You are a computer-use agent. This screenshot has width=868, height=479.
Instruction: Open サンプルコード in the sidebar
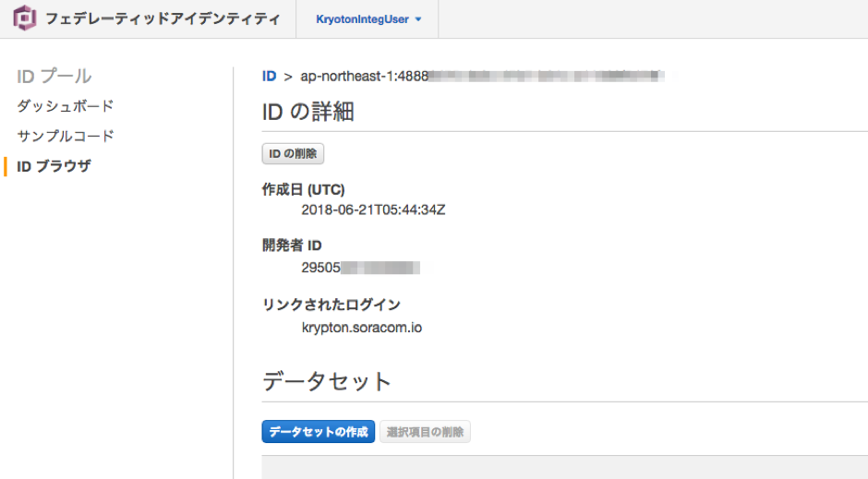tap(66, 136)
